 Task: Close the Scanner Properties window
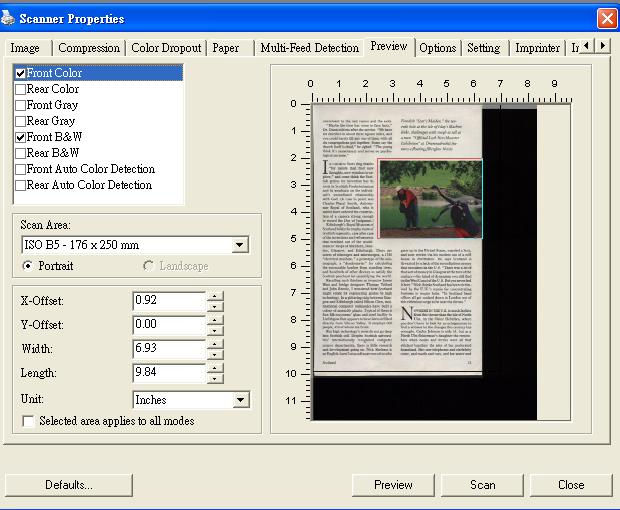[x=607, y=18]
